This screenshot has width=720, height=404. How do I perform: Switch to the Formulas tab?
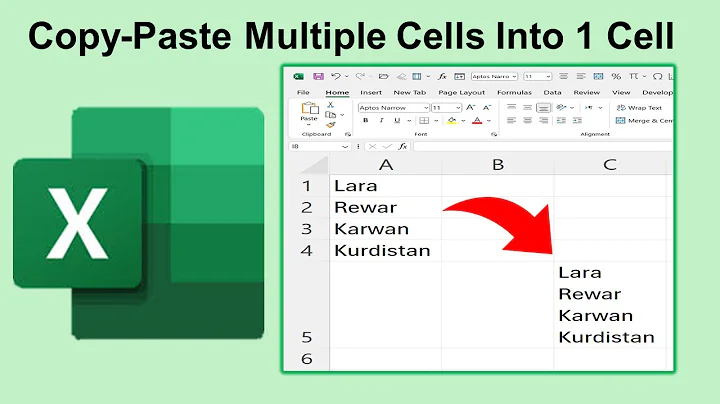[514, 92]
